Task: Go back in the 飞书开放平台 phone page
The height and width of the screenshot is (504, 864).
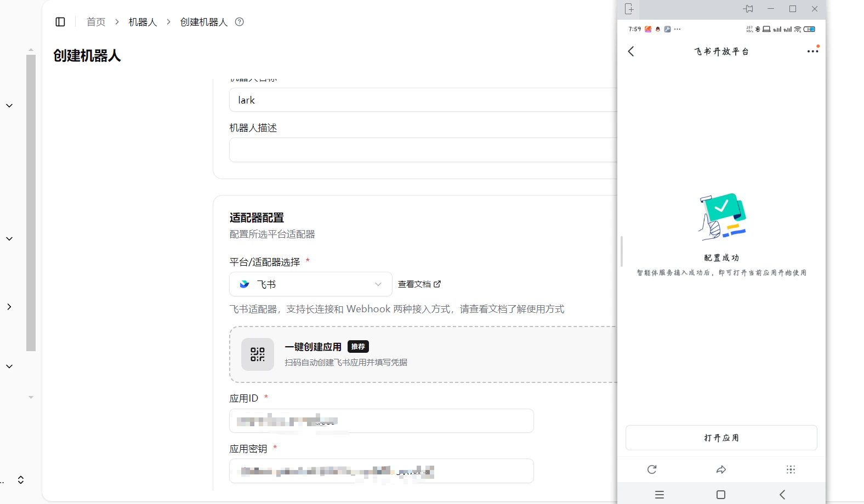Action: (631, 51)
